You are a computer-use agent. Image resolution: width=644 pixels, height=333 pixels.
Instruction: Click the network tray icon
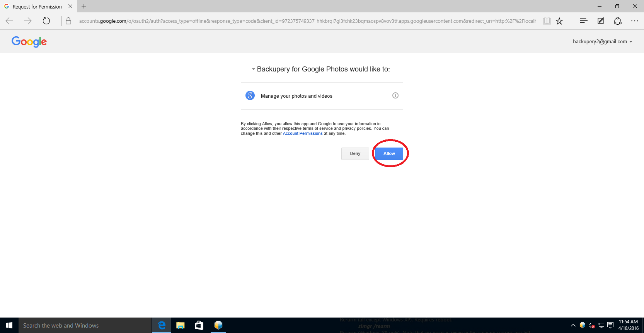(x=601, y=326)
